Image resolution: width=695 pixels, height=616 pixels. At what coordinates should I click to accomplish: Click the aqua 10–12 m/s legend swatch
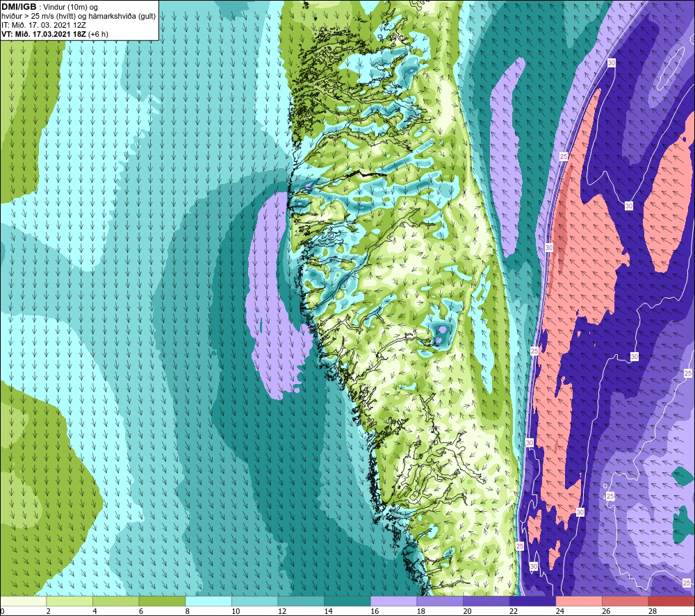click(254, 601)
